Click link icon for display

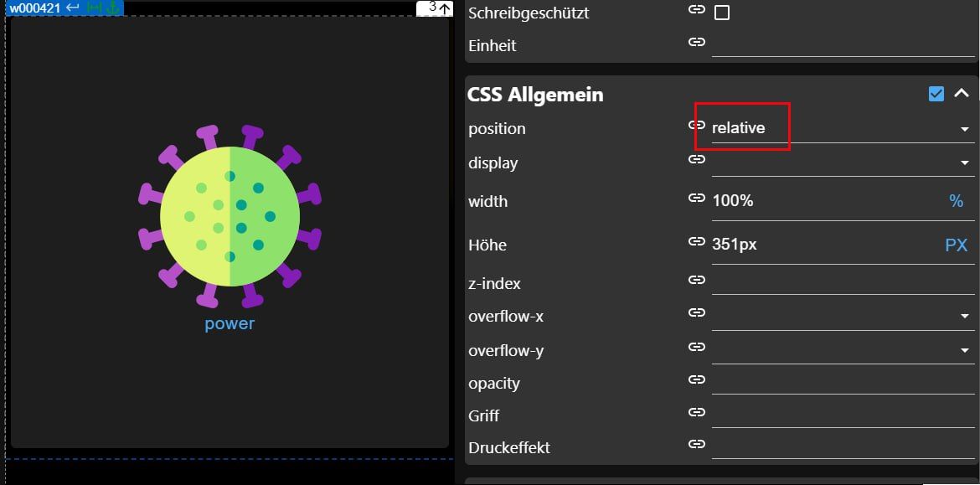pyautogui.click(x=697, y=159)
